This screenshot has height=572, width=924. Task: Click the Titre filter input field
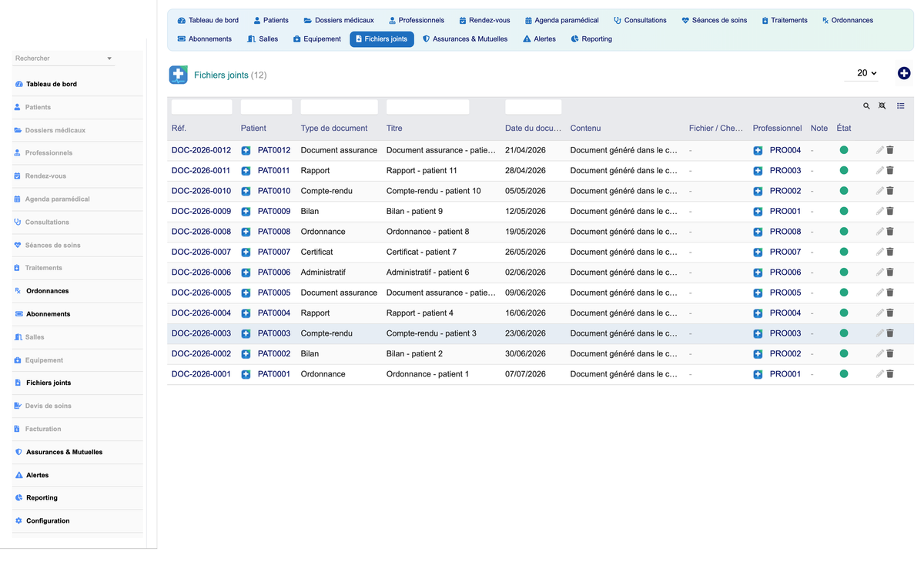tap(427, 107)
